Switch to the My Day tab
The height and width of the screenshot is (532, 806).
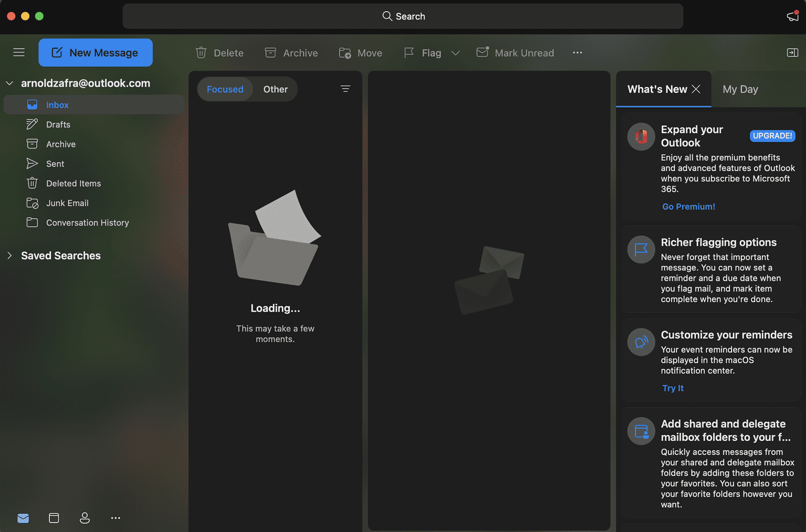click(740, 89)
